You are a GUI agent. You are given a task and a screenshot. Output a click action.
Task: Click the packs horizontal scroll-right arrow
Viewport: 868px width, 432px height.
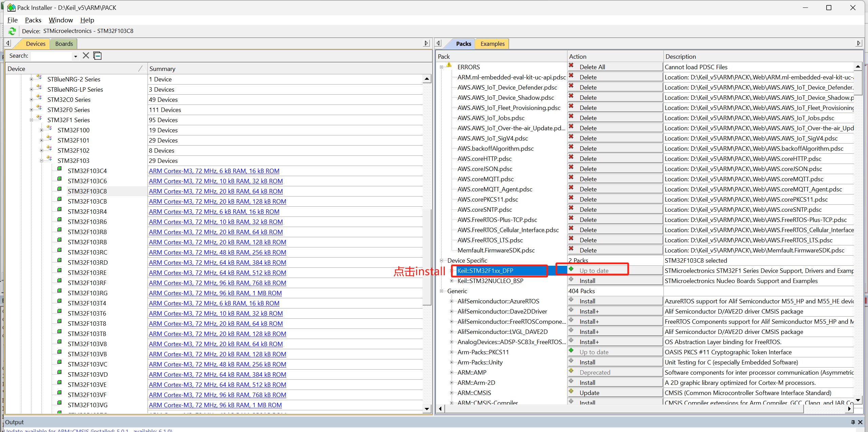click(849, 408)
